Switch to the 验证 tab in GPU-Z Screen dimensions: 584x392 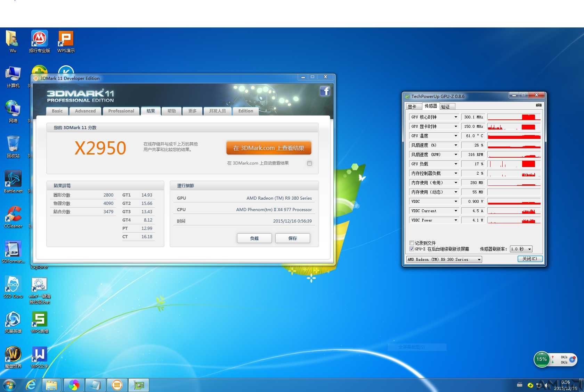(x=446, y=107)
